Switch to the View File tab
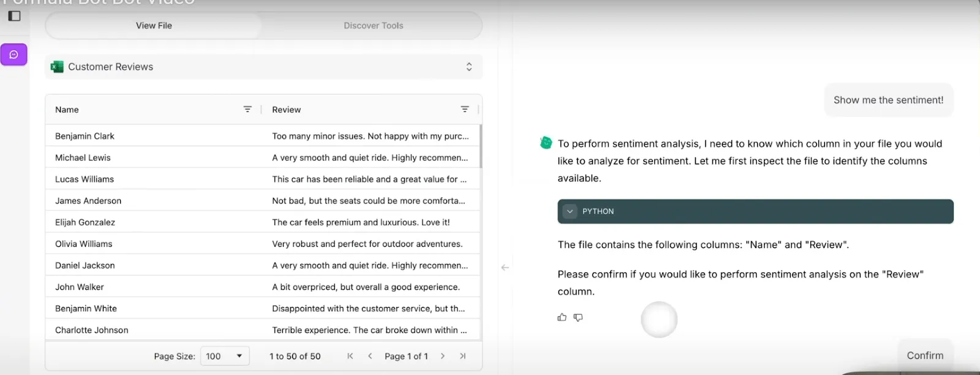This screenshot has width=980, height=375. point(154,26)
